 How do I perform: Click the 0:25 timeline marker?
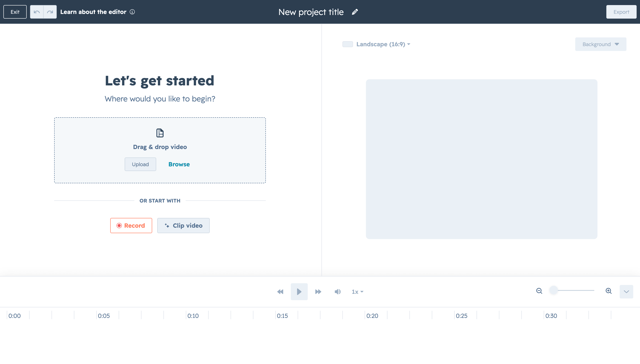tap(462, 316)
